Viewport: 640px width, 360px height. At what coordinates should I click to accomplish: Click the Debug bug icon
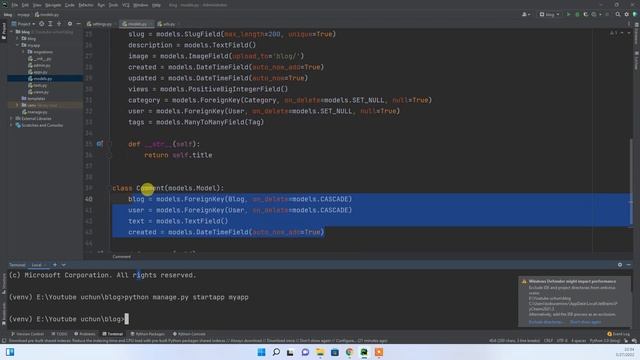pyautogui.click(x=577, y=14)
